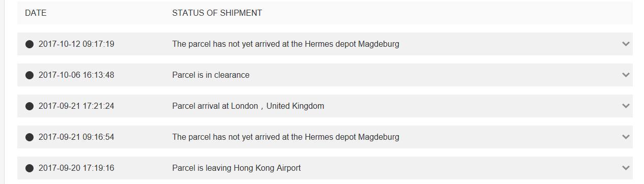Expand the London arrival entry chevron

(x=626, y=106)
